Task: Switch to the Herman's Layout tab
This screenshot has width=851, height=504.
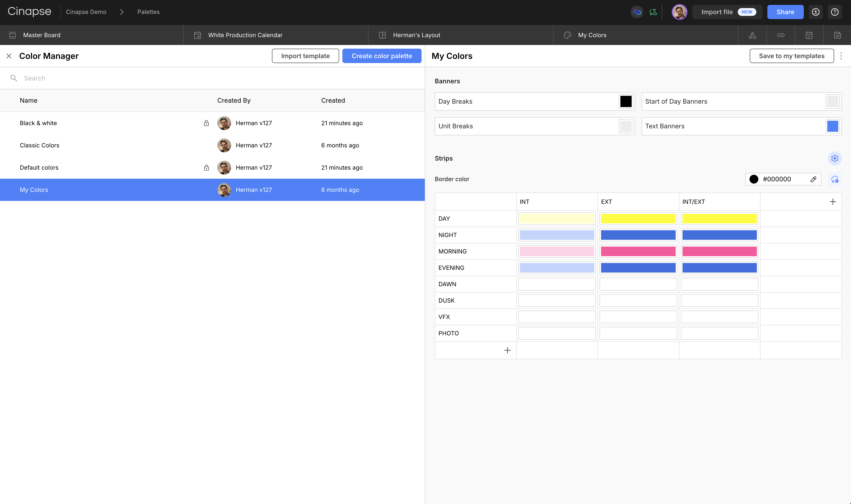Action: click(x=416, y=35)
